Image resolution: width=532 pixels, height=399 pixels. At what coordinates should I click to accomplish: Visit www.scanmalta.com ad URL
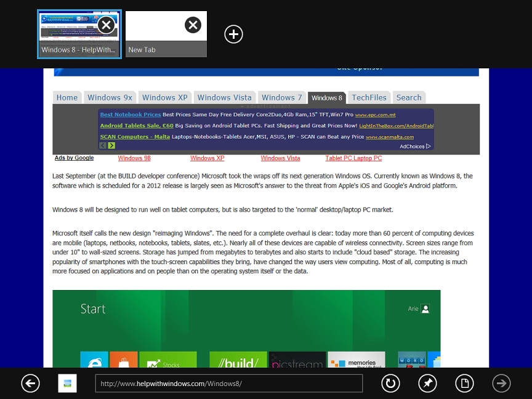tap(390, 137)
